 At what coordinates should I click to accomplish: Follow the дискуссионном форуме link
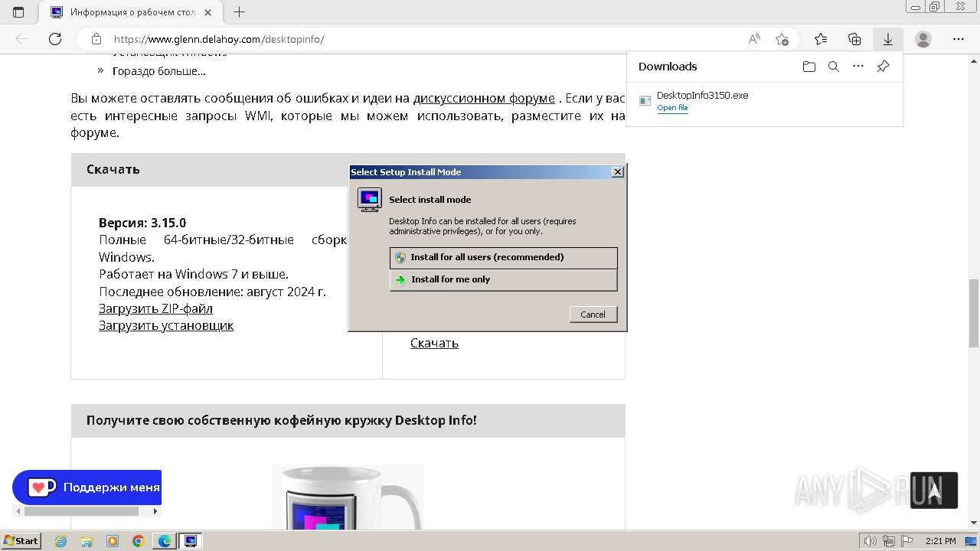[484, 98]
